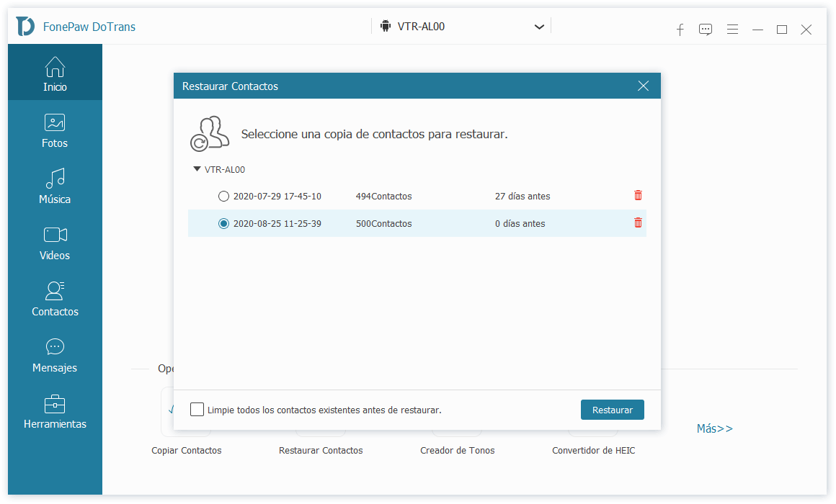Open the Fotos section in the sidebar
The height and width of the screenshot is (504, 836).
coord(55,131)
